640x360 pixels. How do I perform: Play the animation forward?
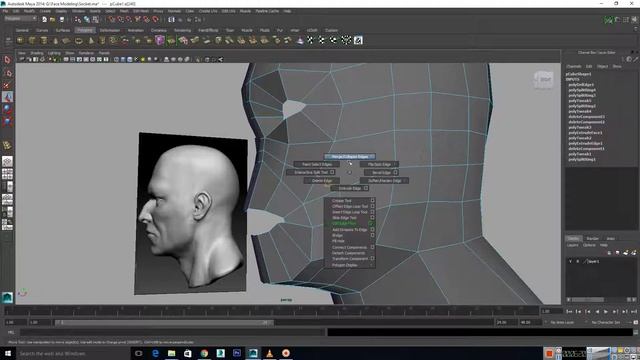(606, 311)
